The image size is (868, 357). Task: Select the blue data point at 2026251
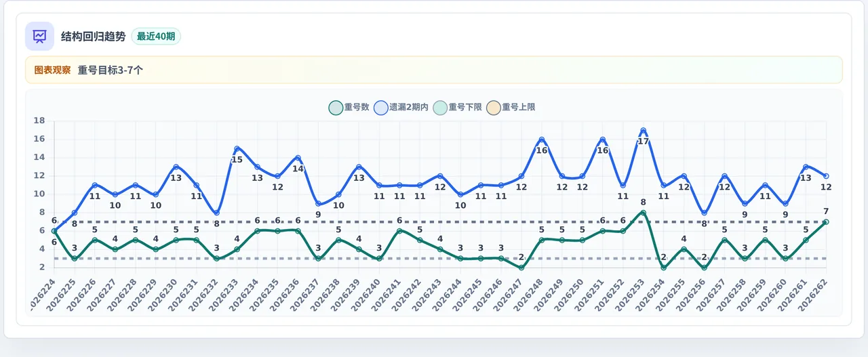pos(603,140)
